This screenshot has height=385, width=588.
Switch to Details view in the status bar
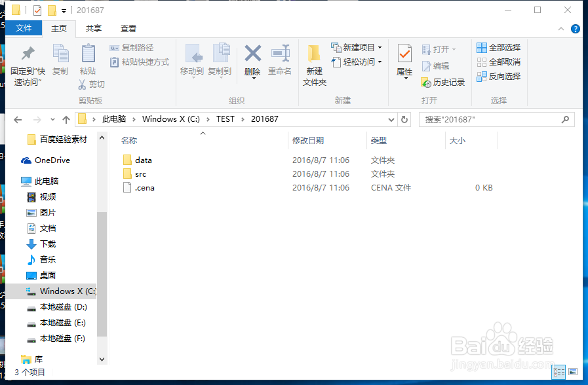559,372
